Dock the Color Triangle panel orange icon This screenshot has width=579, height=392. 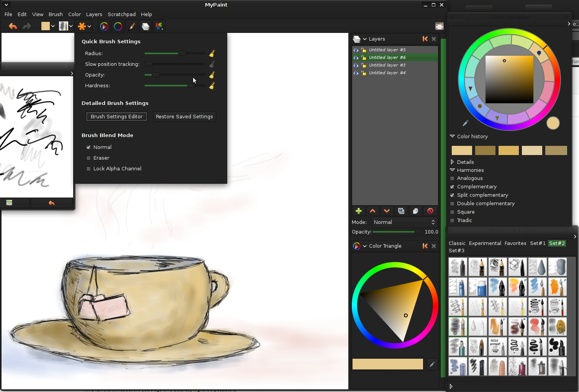tap(425, 246)
